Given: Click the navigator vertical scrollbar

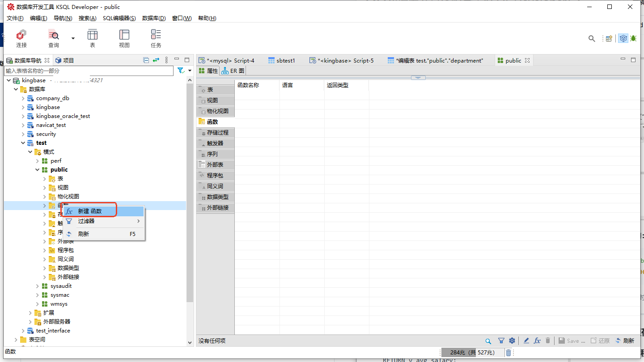Looking at the screenshot, I should pyautogui.click(x=190, y=188).
